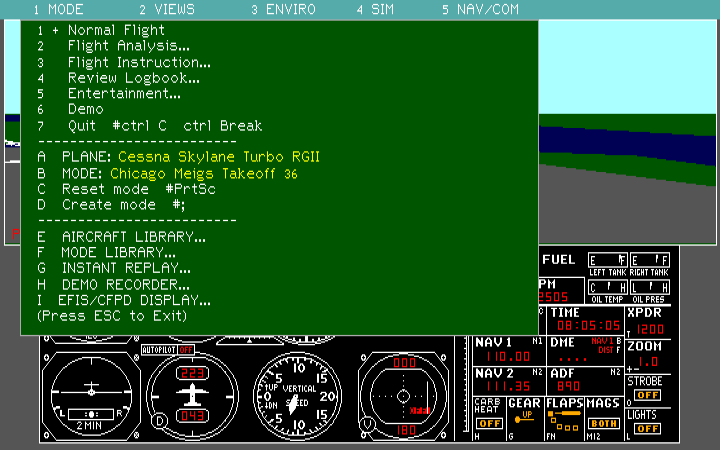Click the reciprocal heading readout 043
The height and width of the screenshot is (450, 720).
[192, 416]
